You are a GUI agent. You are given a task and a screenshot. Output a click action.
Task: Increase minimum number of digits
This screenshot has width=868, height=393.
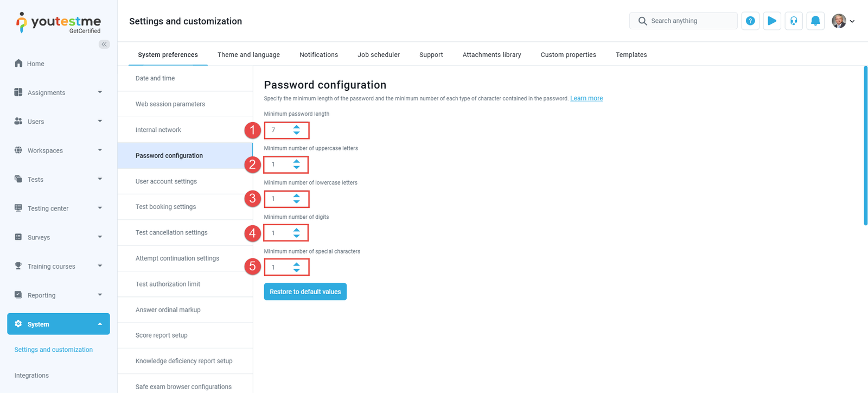pos(297,230)
